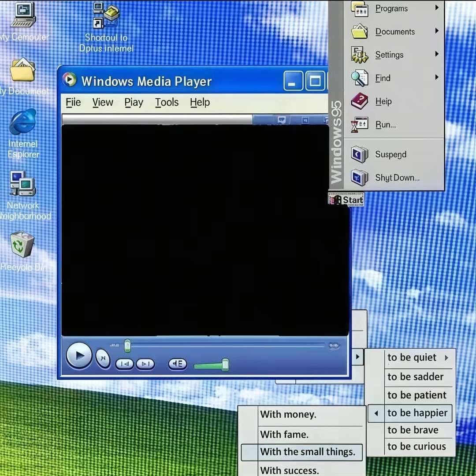
Task: Click the Previous track button
Action: pyautogui.click(x=125, y=364)
